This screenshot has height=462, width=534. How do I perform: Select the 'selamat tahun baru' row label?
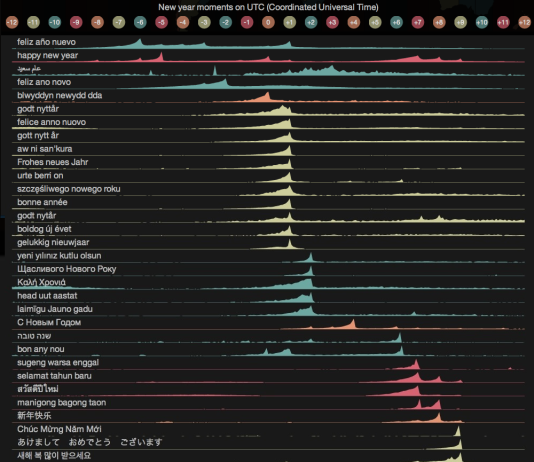54,376
